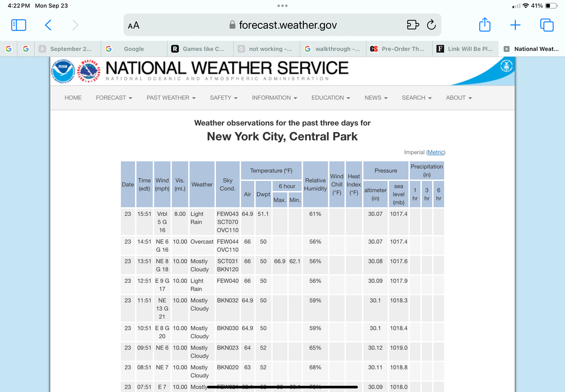
Task: Expand the NEWS dropdown menu
Action: [x=376, y=98]
